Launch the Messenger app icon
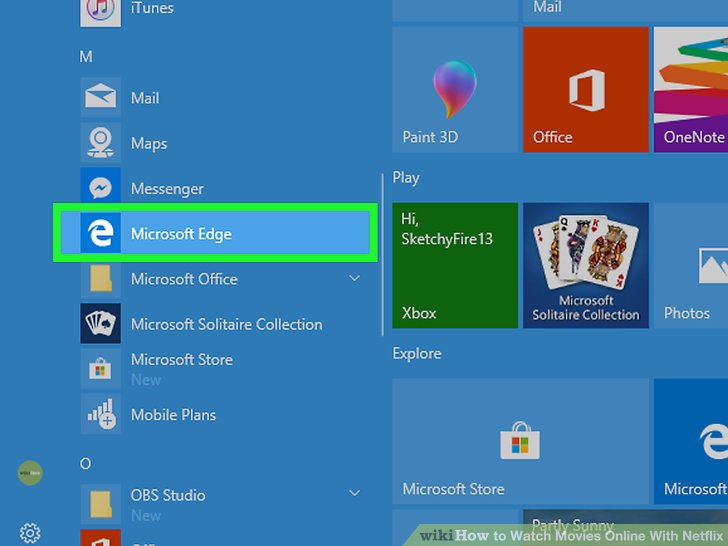Screen dimensions: 728x546 pyautogui.click(x=100, y=187)
